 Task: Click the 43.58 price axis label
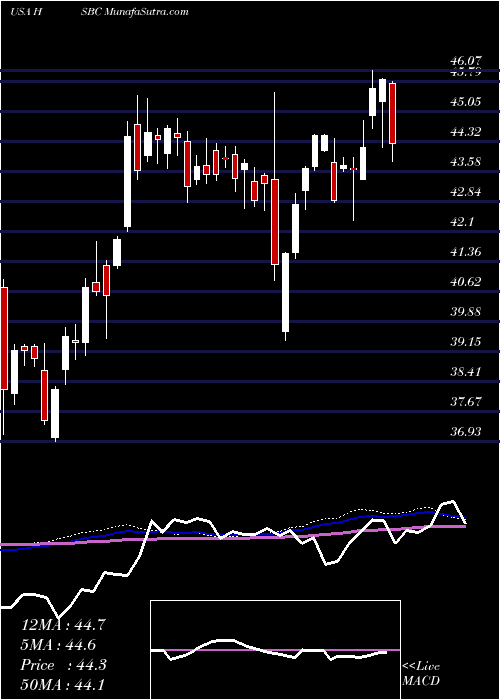465,161
